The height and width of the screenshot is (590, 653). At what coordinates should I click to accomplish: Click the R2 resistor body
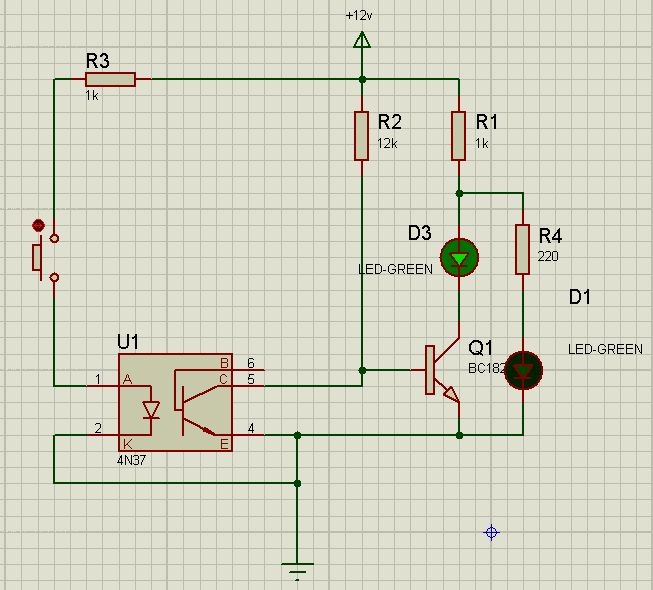361,135
